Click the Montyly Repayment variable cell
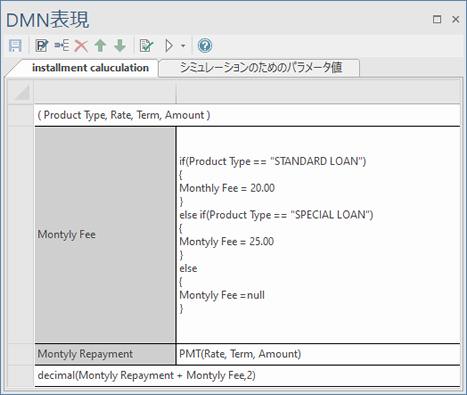Image resolution: width=467 pixels, height=395 pixels. (x=105, y=354)
